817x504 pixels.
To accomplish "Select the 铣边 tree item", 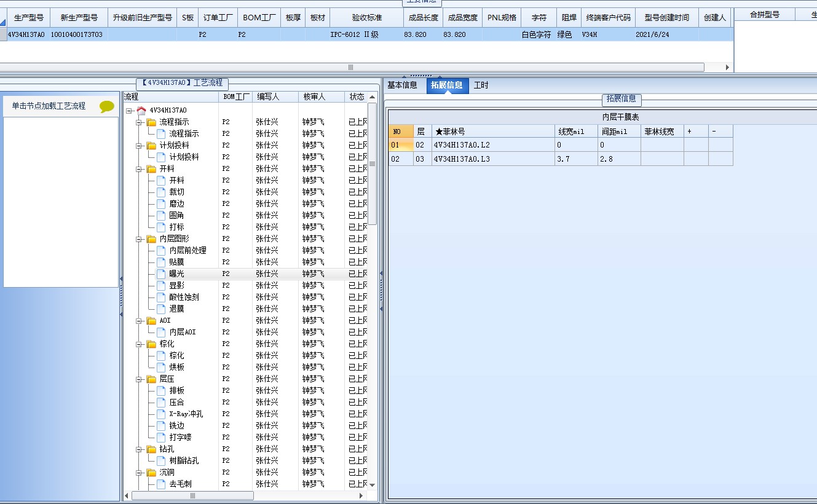I will tap(176, 425).
